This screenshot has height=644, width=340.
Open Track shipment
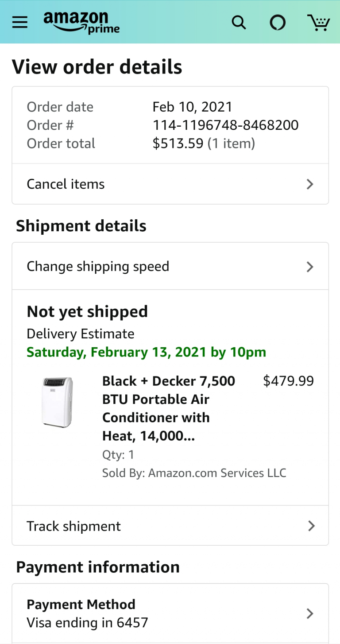73,526
